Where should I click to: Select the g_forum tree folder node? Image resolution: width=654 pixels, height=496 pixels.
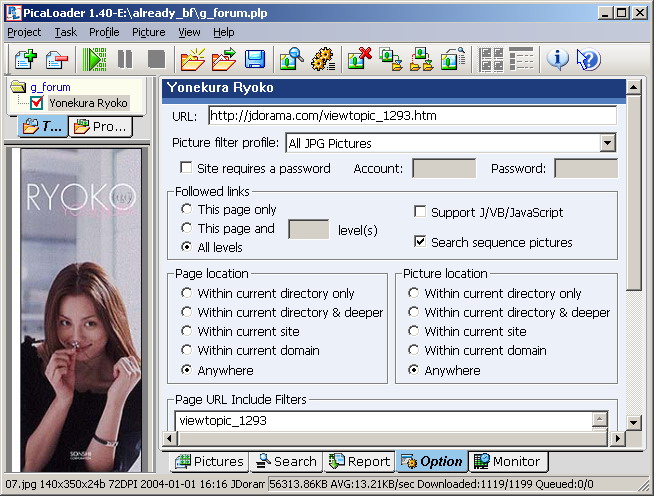pyautogui.click(x=50, y=87)
